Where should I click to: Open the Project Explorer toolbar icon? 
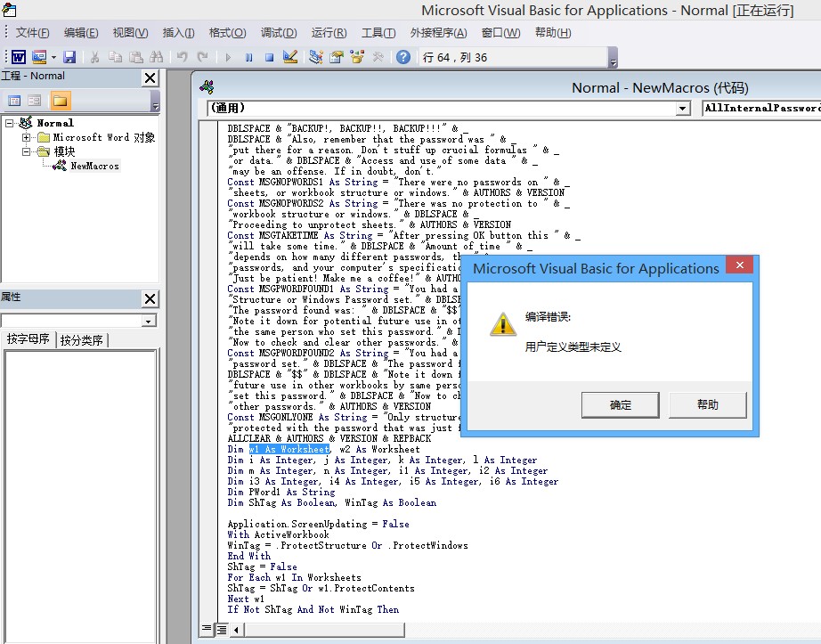pyautogui.click(x=316, y=56)
